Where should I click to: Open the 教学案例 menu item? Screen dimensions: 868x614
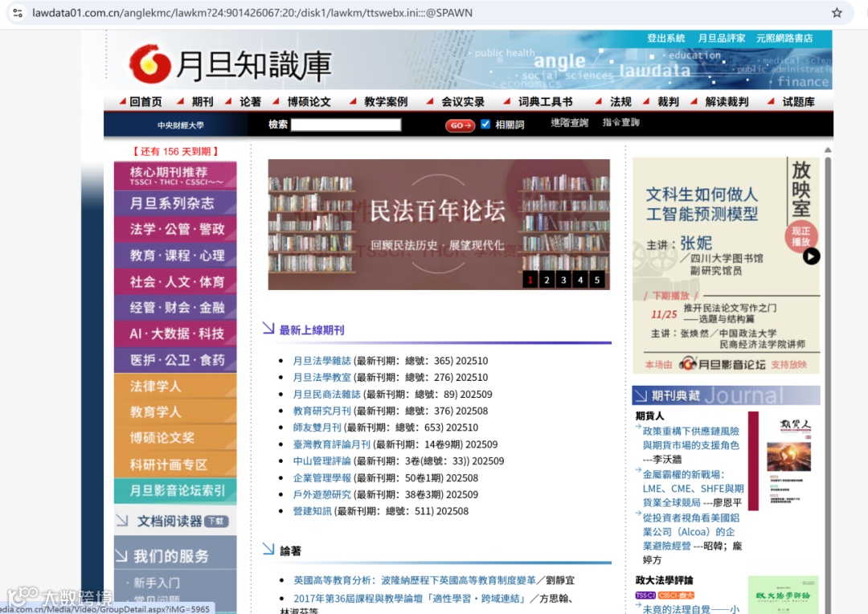point(386,102)
